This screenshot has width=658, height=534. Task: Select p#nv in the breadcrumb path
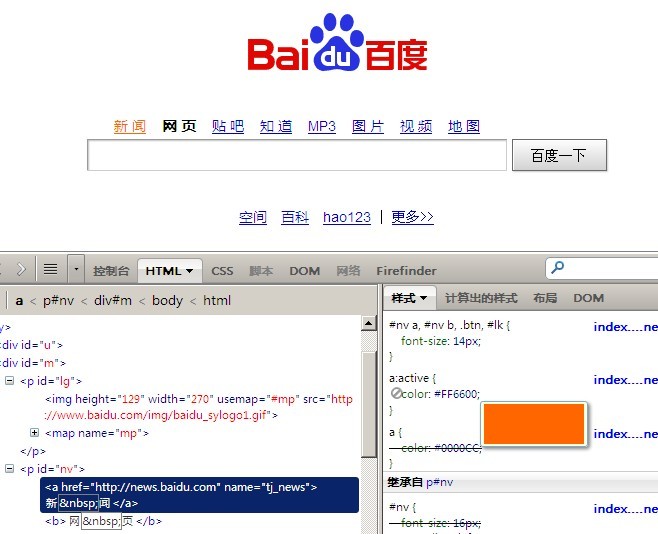point(58,300)
